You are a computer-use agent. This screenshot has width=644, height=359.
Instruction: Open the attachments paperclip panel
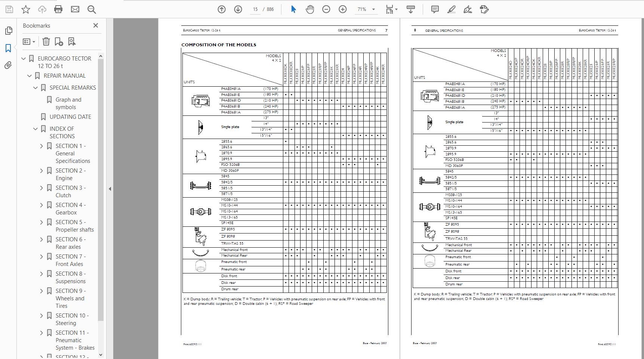8,65
